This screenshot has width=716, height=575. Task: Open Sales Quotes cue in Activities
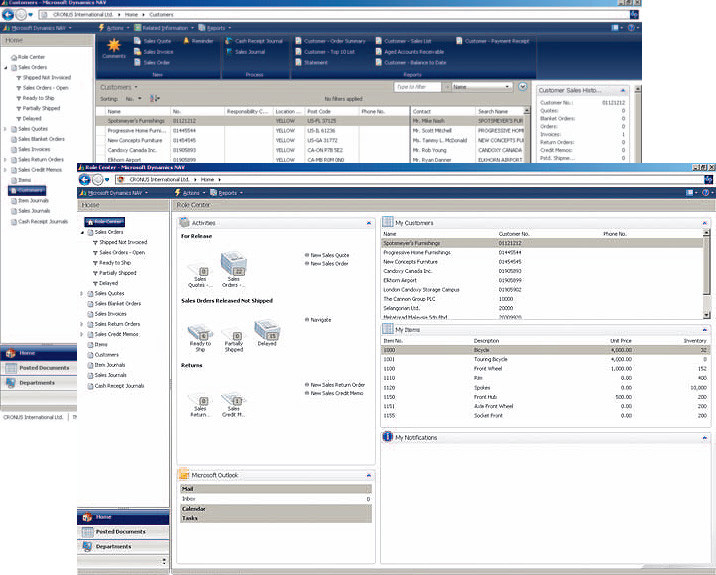pos(200,275)
